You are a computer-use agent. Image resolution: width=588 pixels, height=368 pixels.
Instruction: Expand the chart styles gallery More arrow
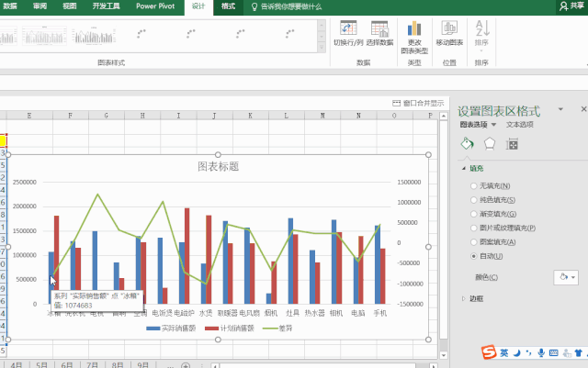[322, 48]
